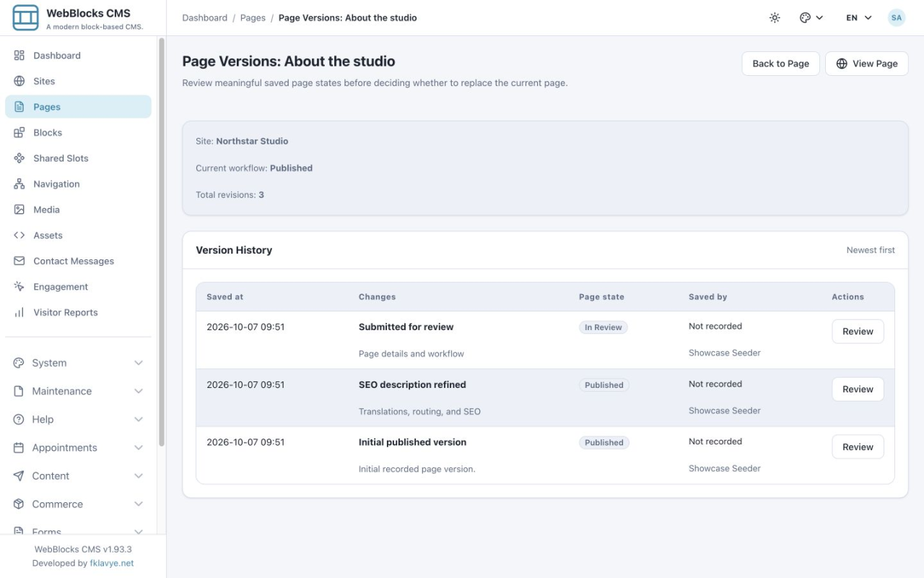The width and height of the screenshot is (924, 578).
Task: Review the Submitted for review version
Action: 858,332
